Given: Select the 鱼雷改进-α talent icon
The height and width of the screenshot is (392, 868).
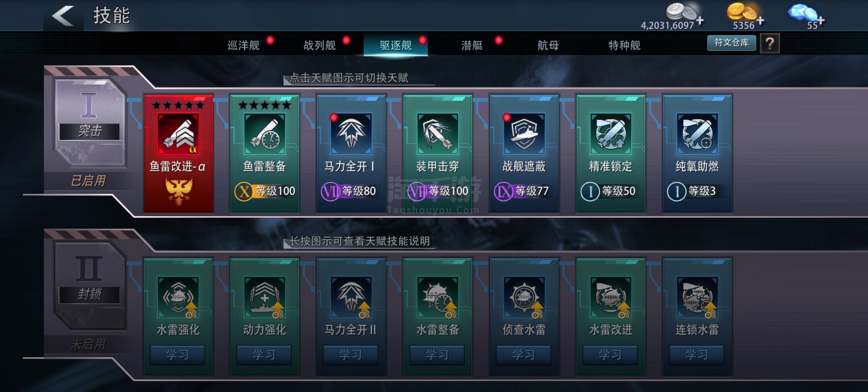Looking at the screenshot, I should click(x=178, y=134).
